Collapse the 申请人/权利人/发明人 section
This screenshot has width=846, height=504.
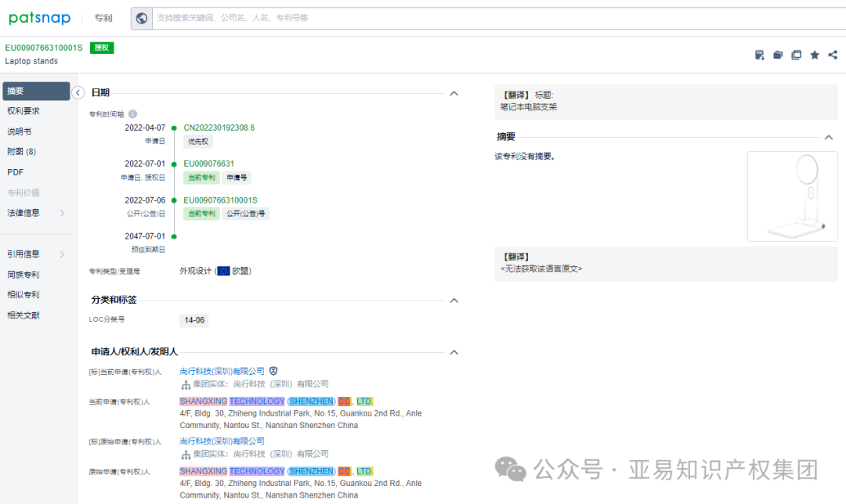click(454, 352)
